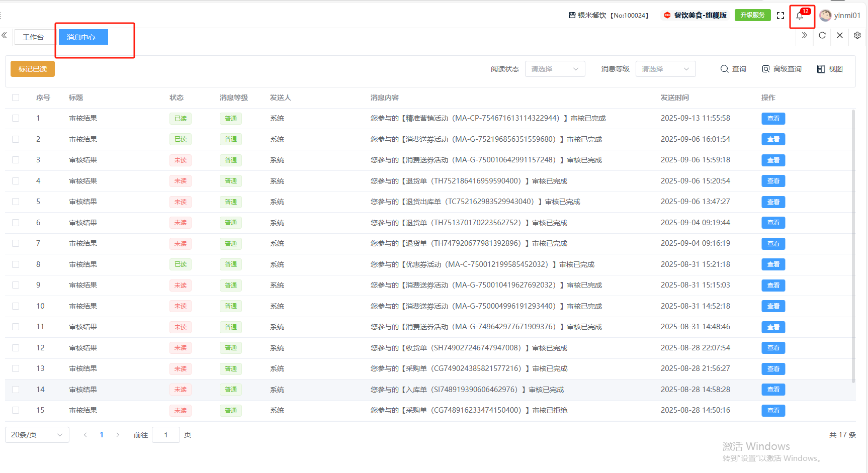The image size is (868, 473).
Task: Check the select-all checkbox in table header
Action: tap(16, 98)
